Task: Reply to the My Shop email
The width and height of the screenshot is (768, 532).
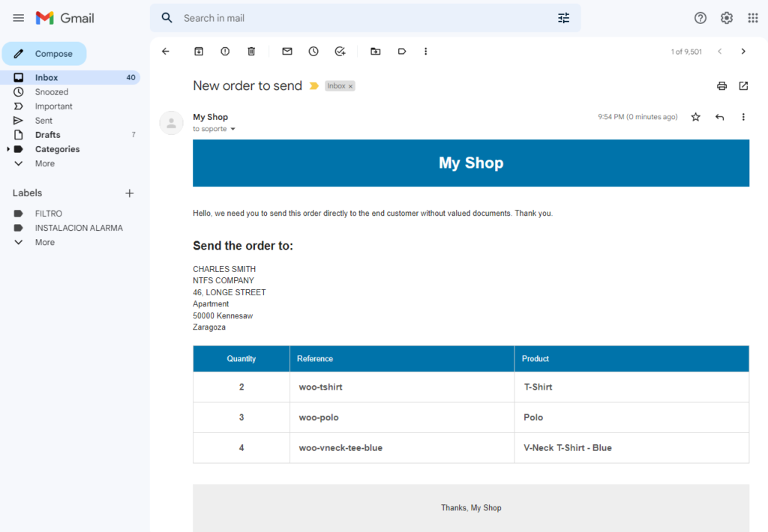Action: (x=719, y=117)
